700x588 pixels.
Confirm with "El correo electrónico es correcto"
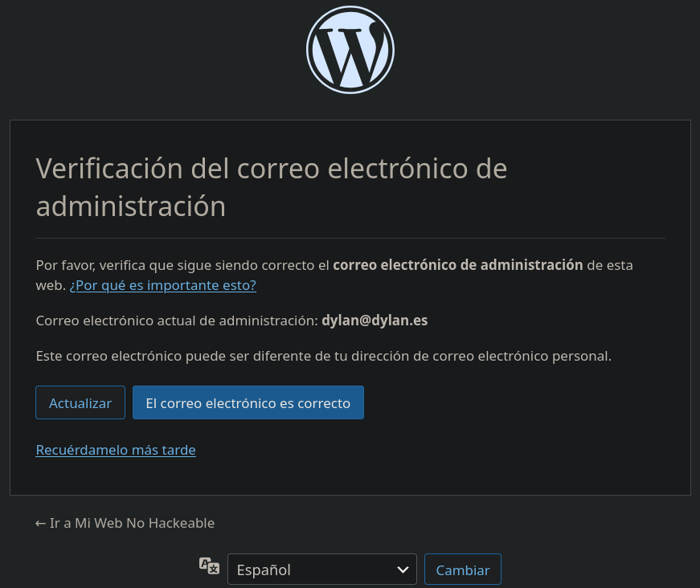pos(248,402)
